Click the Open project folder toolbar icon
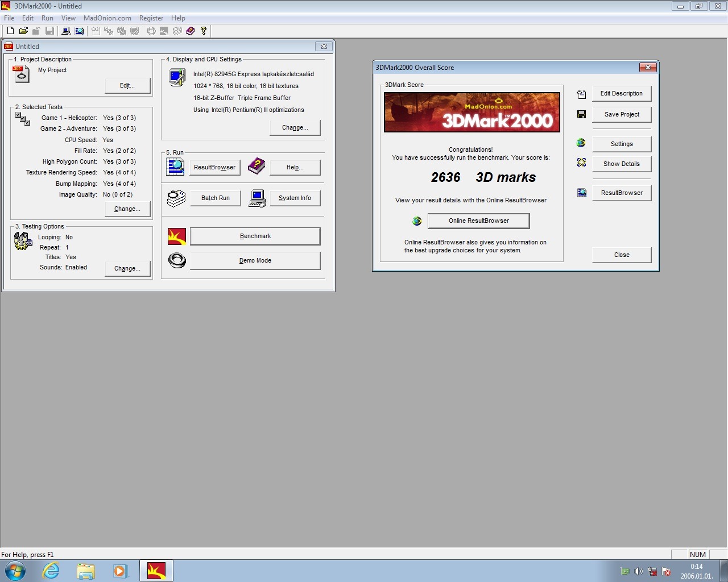The width and height of the screenshot is (728, 582). click(x=23, y=31)
